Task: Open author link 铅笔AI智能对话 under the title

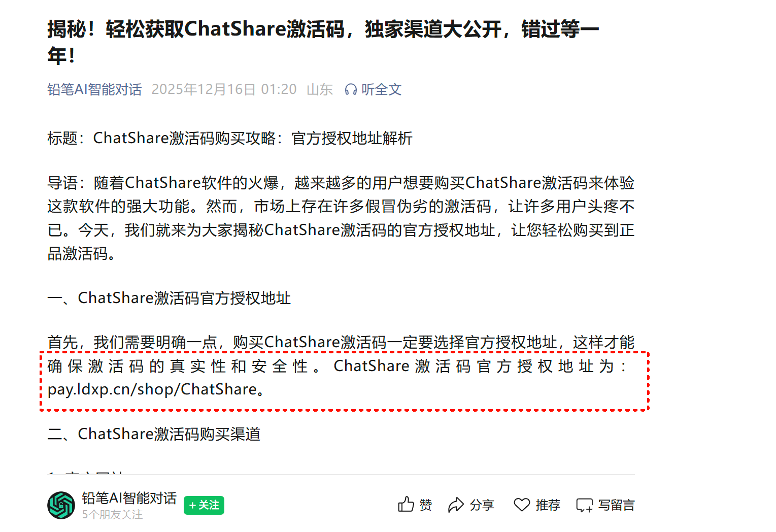Action: coord(94,90)
